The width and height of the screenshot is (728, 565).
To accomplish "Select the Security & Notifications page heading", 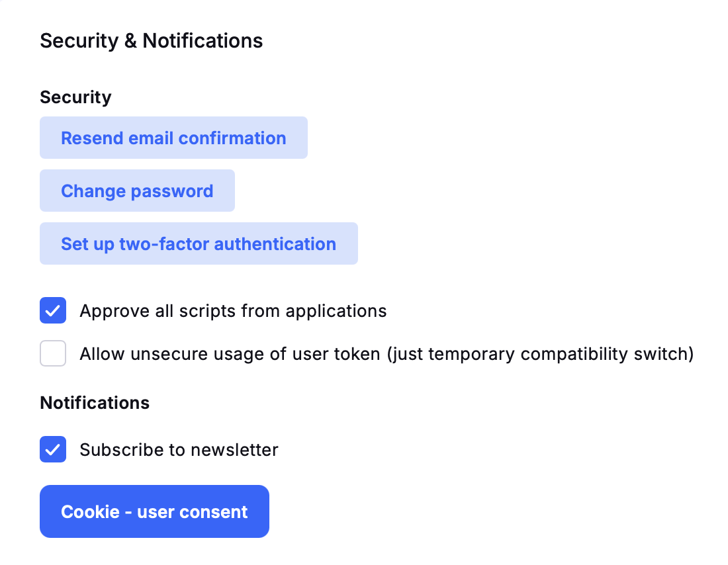I will pyautogui.click(x=152, y=41).
